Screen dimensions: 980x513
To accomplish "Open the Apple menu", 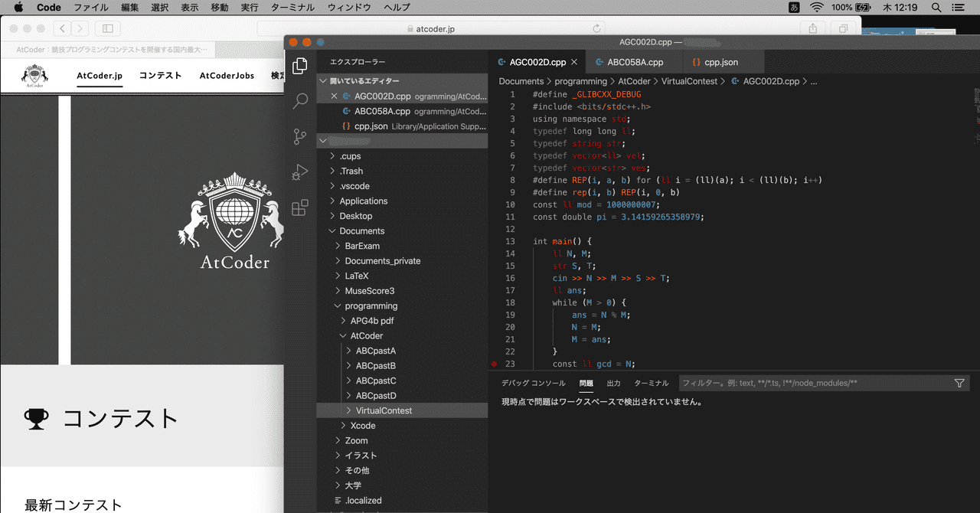I will click(18, 7).
